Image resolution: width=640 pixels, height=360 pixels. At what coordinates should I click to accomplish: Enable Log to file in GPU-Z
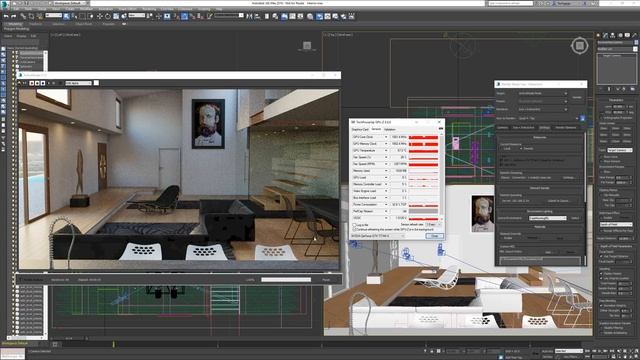coord(354,225)
